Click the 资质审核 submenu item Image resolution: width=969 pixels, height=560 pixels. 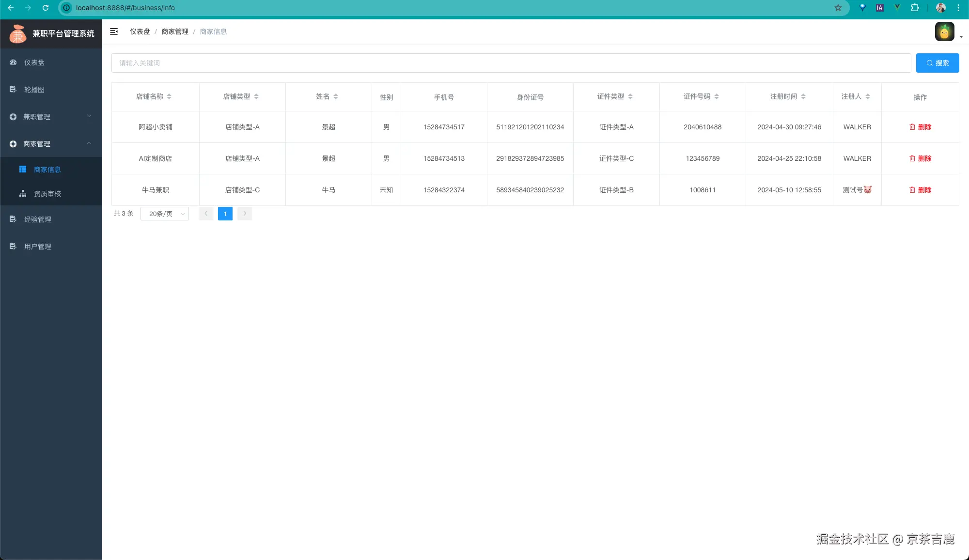(47, 194)
